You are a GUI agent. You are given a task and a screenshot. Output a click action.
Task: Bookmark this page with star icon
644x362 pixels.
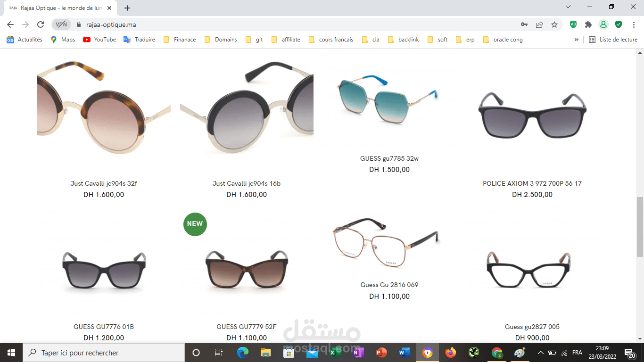(x=554, y=25)
